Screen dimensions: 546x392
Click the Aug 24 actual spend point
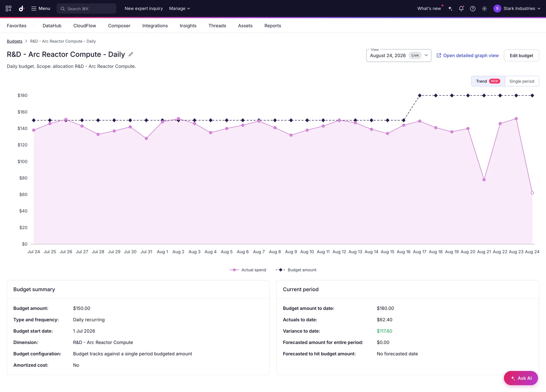tap(532, 193)
